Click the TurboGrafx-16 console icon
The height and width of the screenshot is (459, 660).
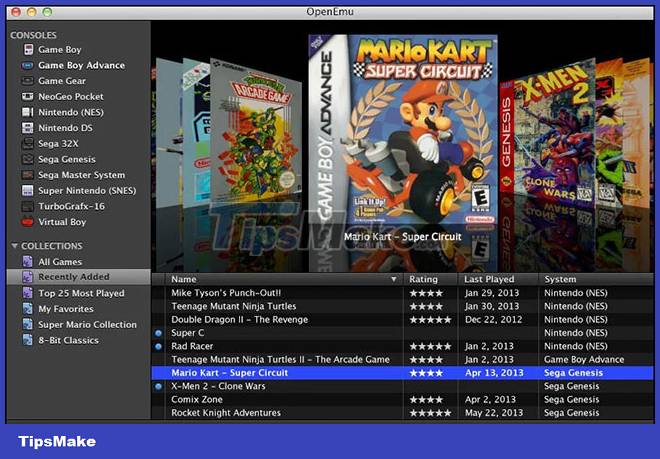pyautogui.click(x=27, y=206)
